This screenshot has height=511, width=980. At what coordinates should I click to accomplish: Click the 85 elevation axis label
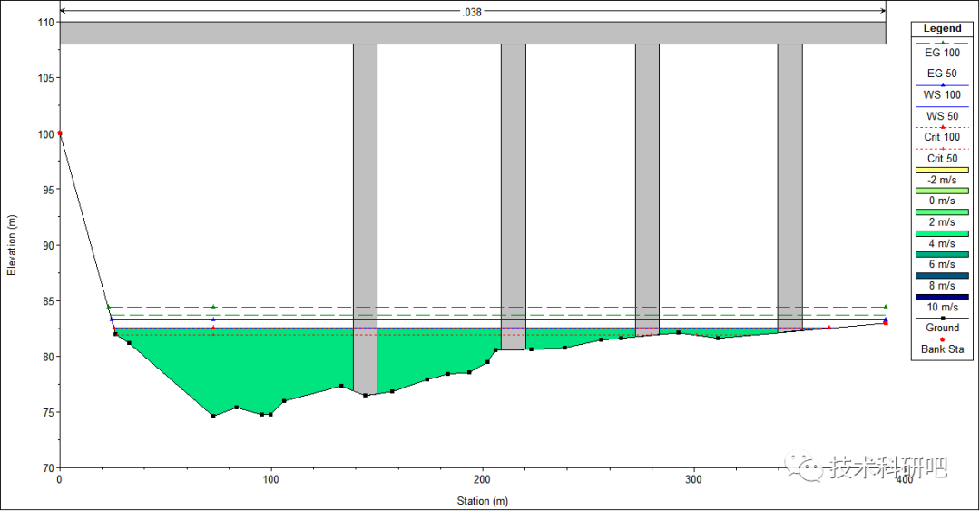click(48, 300)
